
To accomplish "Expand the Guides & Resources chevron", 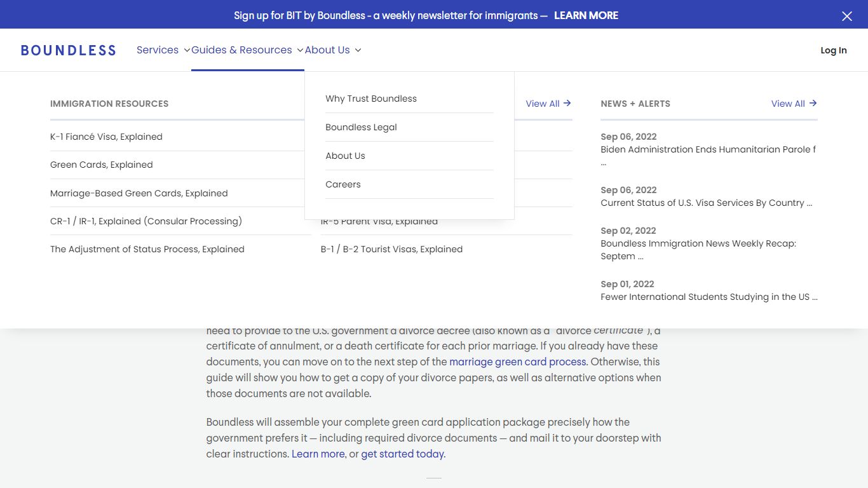I will (x=300, y=50).
